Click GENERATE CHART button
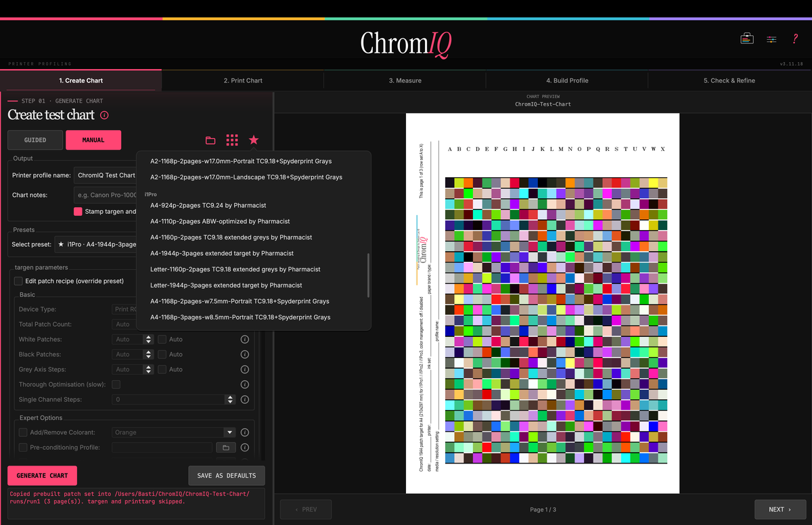 pos(42,476)
